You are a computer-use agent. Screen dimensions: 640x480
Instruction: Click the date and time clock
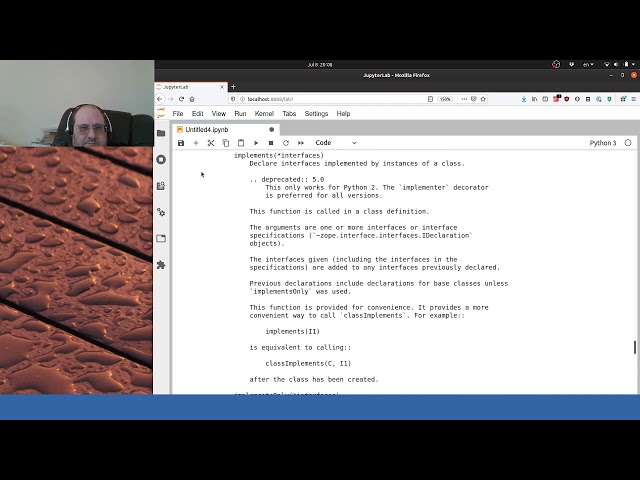pyautogui.click(x=320, y=64)
